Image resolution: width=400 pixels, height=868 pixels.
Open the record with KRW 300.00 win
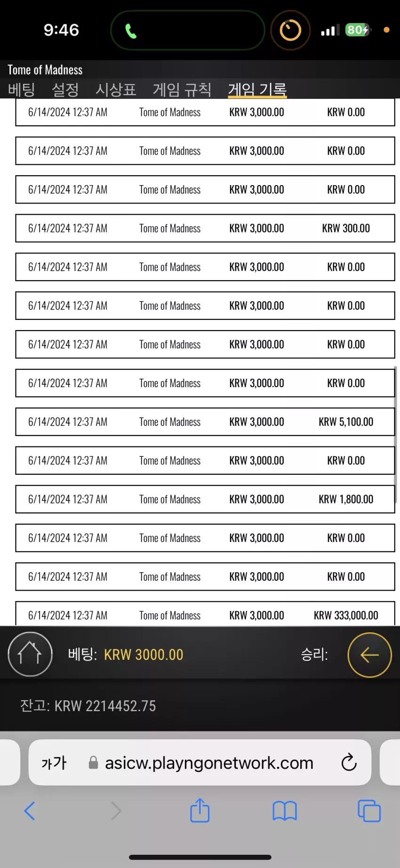tap(205, 228)
